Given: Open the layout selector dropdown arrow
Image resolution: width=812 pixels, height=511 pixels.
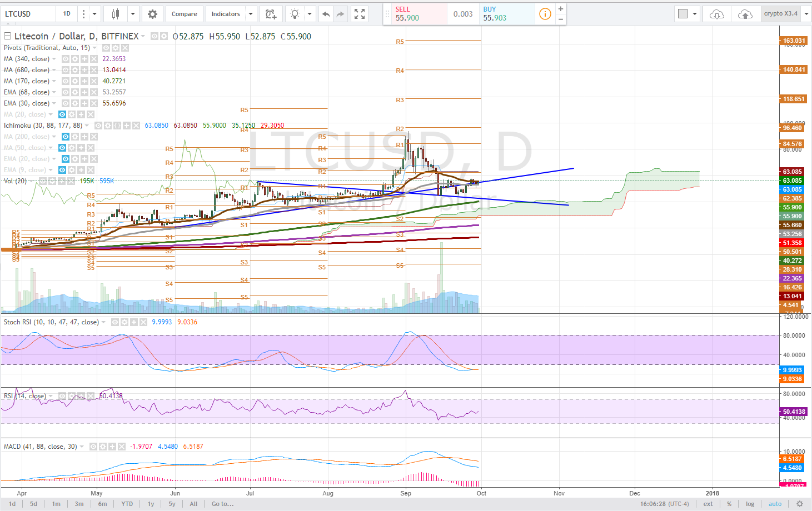Looking at the screenshot, I should (695, 14).
